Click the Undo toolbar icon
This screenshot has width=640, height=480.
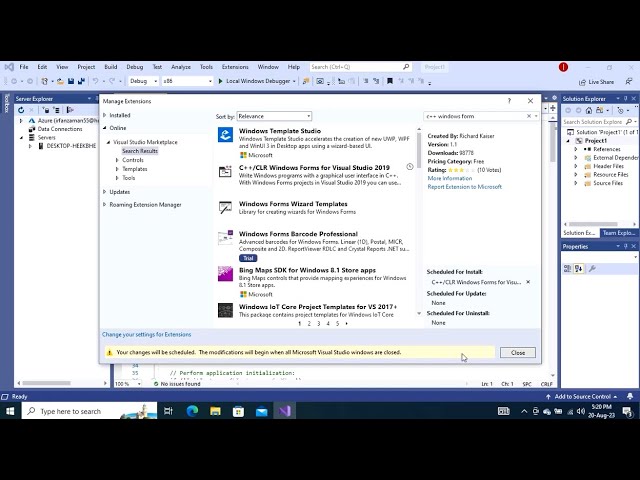(96, 81)
